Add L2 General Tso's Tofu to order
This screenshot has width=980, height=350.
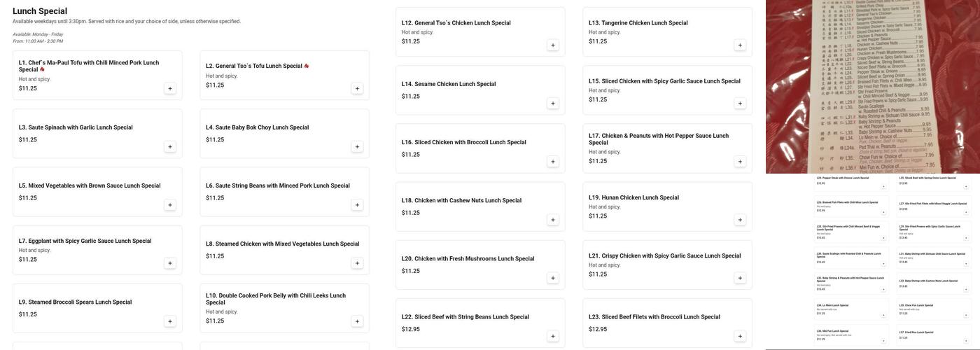(357, 88)
